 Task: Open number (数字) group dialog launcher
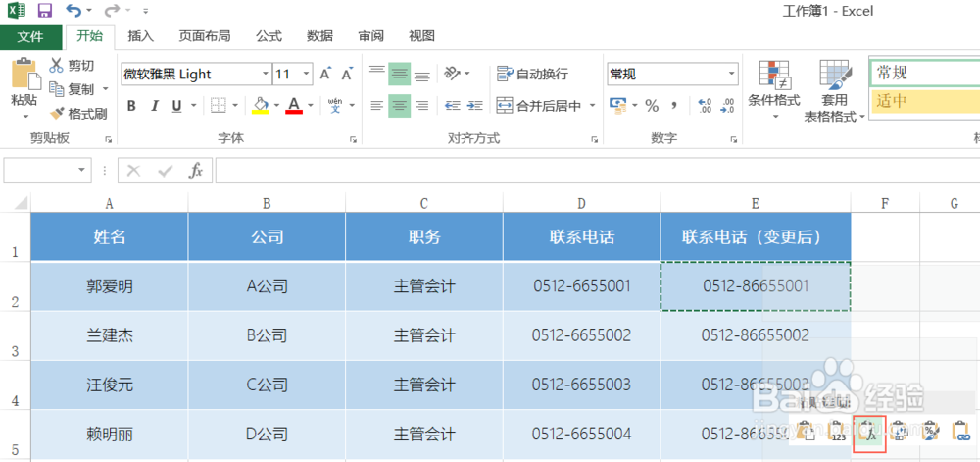[732, 139]
